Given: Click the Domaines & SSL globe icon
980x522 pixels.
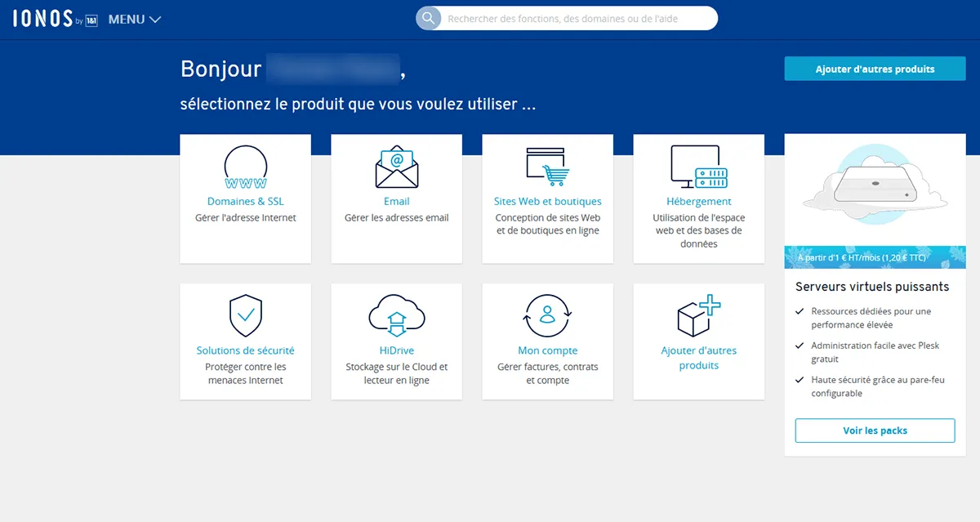Looking at the screenshot, I should click(x=245, y=167).
